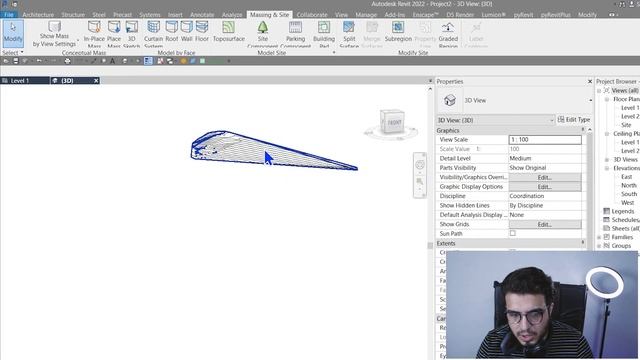This screenshot has height=360, width=640.
Task: Open the Select panel dropdown
Action: pos(13,53)
